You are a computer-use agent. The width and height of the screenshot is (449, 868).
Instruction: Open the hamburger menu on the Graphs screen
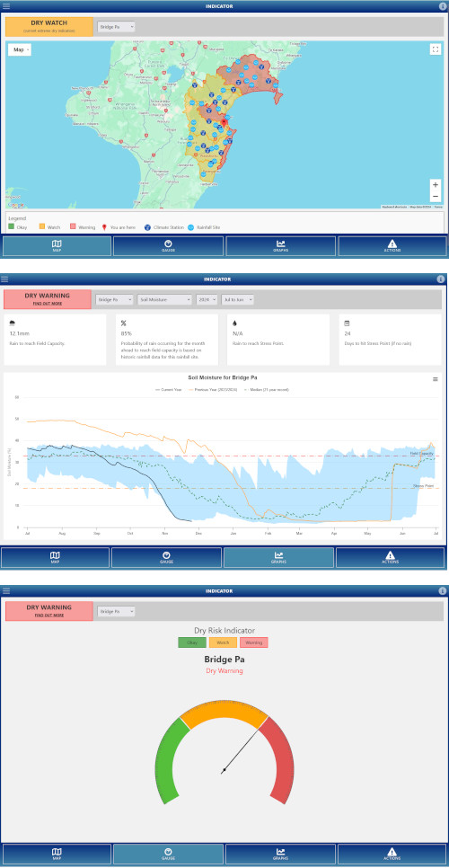pyautogui.click(x=5, y=279)
